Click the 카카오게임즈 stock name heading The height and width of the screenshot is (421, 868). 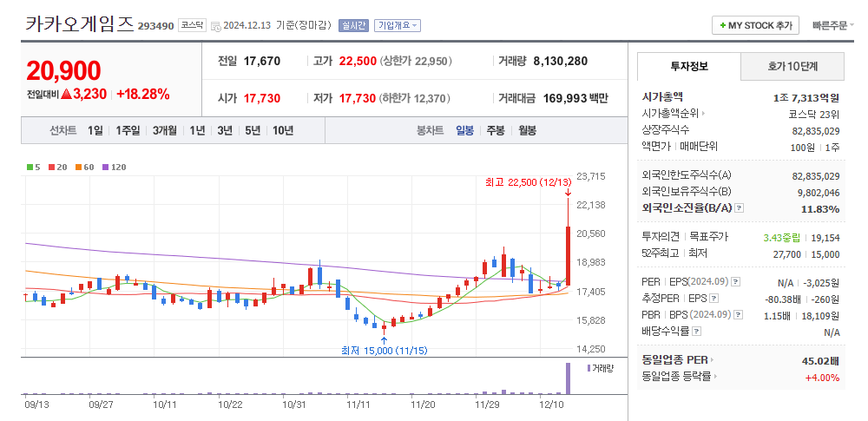(80, 23)
